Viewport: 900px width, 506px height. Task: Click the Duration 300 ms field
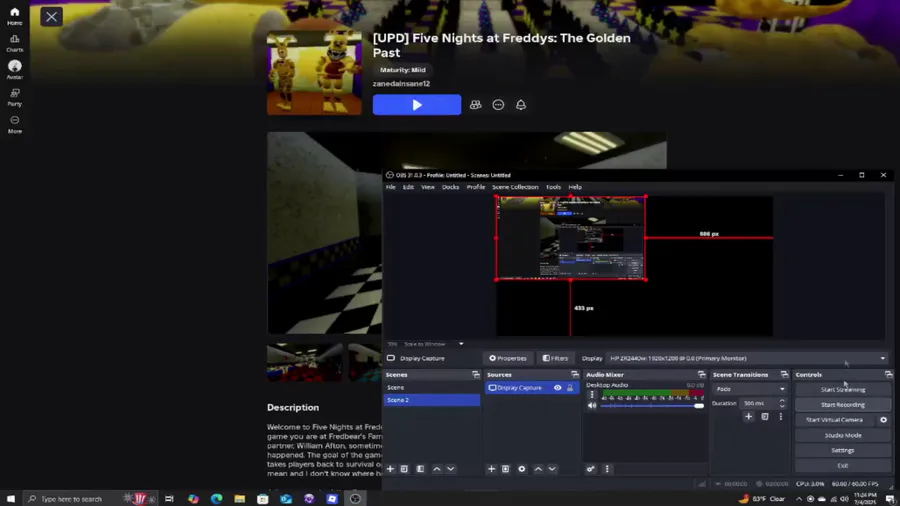[x=759, y=403]
